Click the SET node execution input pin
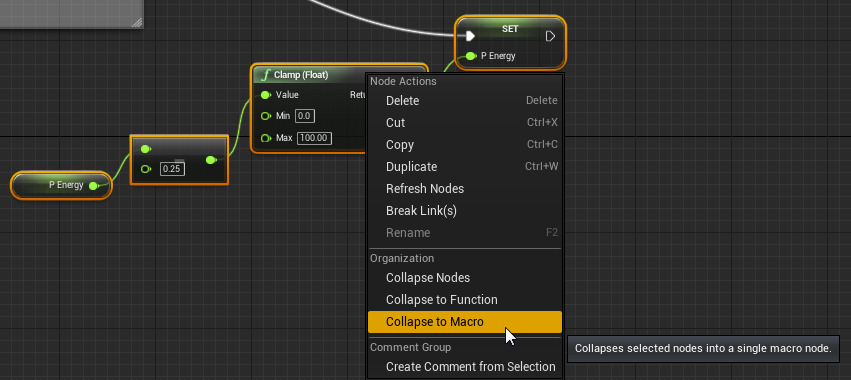Viewport: 851px width, 380px height. pos(470,36)
